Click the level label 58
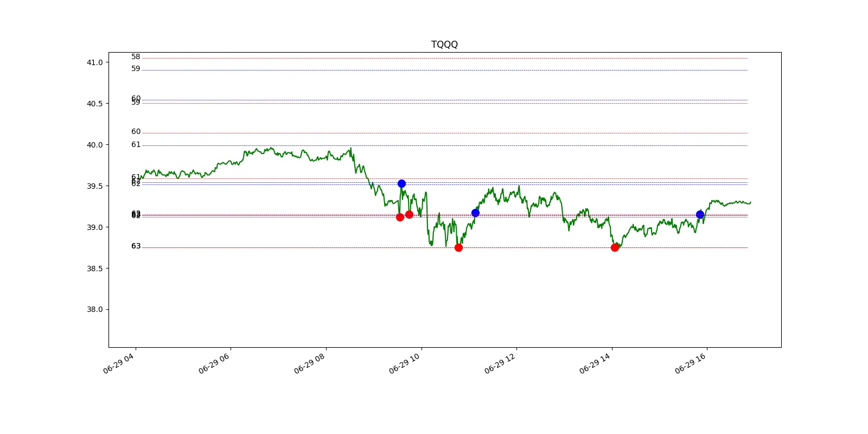Image resolution: width=868 pixels, height=434 pixels. point(136,57)
